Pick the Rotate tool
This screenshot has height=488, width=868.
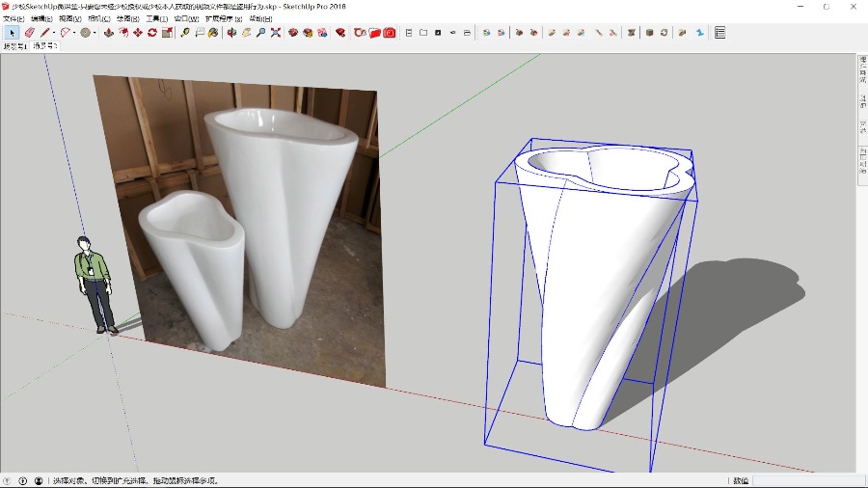pyautogui.click(x=152, y=33)
